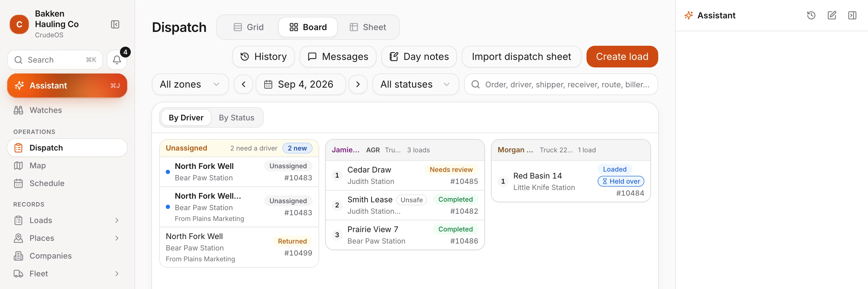This screenshot has width=868, height=289.
Task: Open Schedule in the sidebar
Action: tap(68, 183)
